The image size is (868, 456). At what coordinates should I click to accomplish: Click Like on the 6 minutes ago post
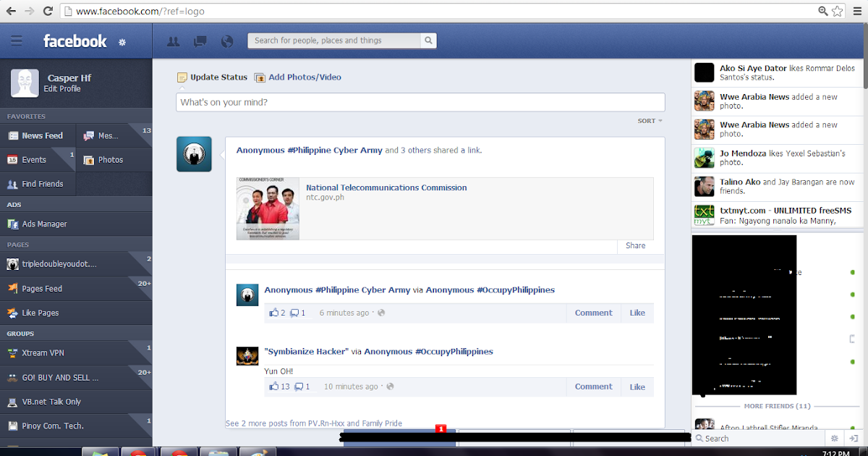pyautogui.click(x=637, y=313)
